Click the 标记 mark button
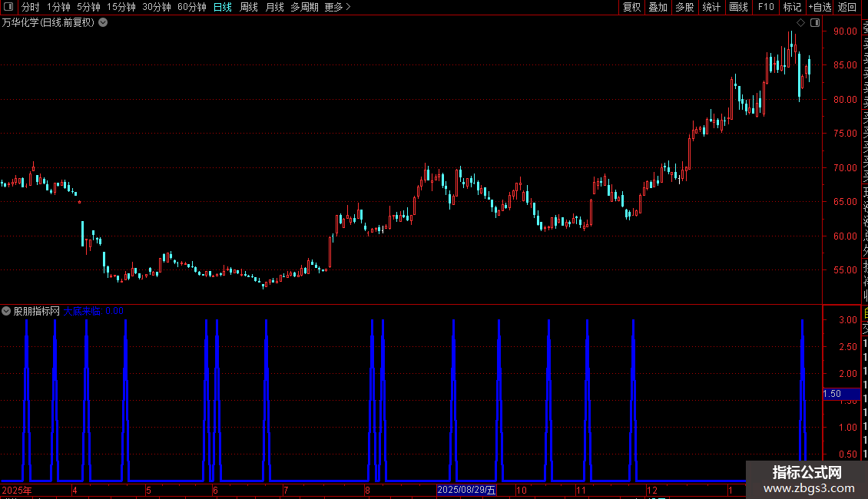868x499 pixels. (792, 7)
